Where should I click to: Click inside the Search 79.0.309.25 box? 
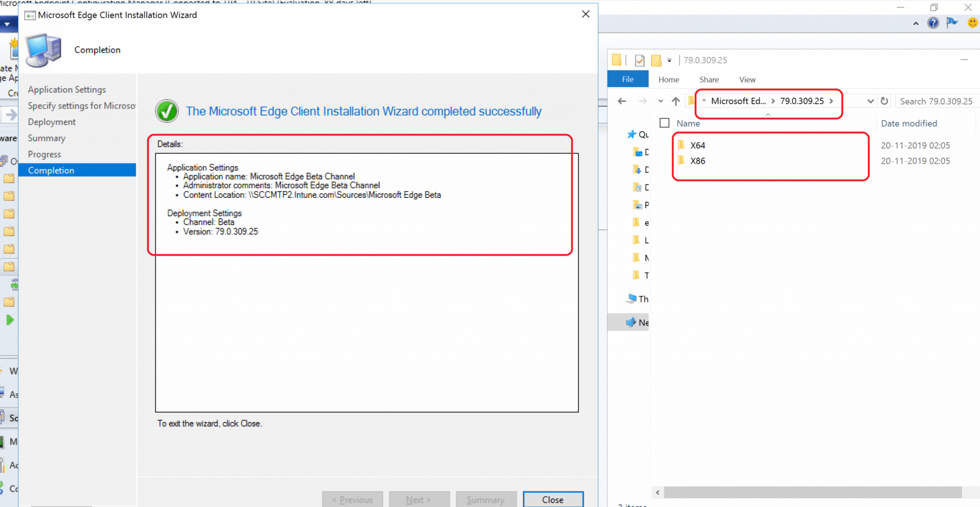pos(936,101)
